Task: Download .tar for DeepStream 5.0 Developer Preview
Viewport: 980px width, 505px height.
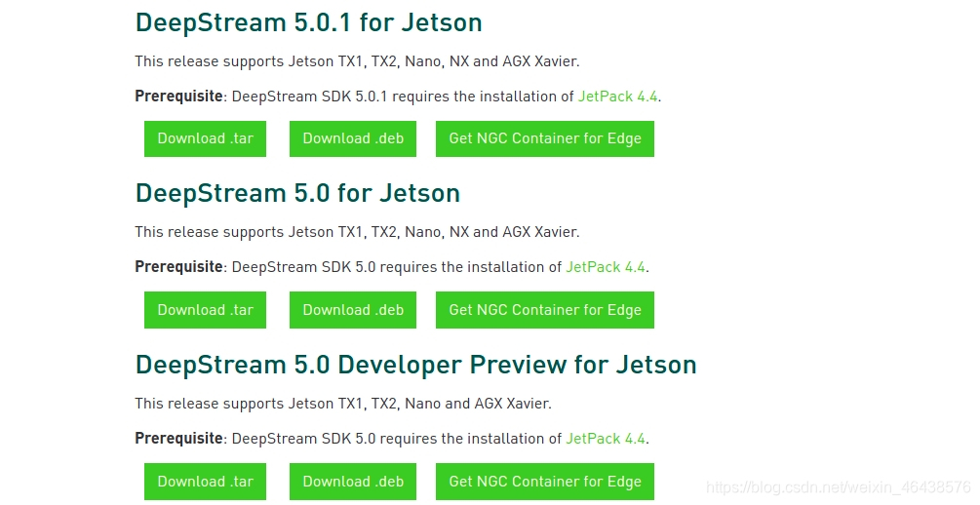Action: [205, 482]
